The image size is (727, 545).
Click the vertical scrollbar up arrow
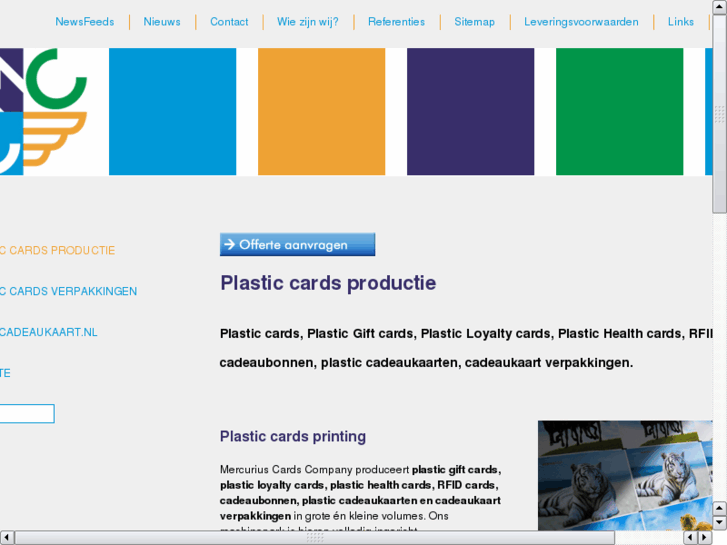[x=720, y=7]
